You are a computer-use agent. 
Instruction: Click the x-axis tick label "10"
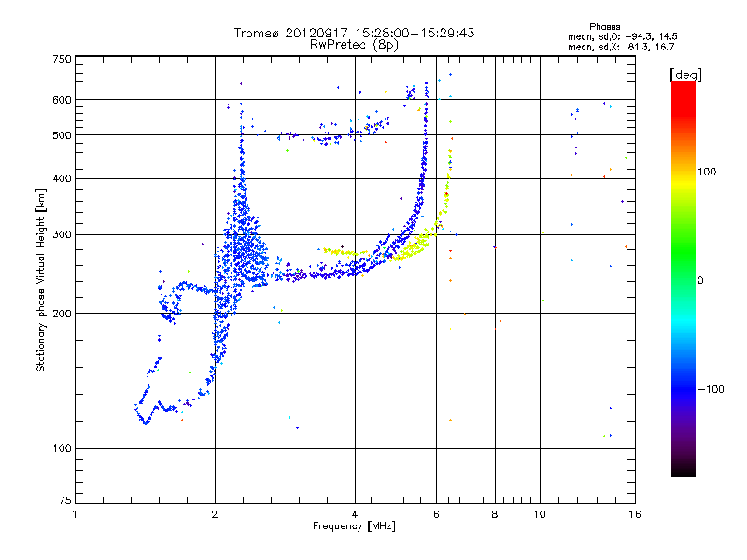[x=540, y=514]
